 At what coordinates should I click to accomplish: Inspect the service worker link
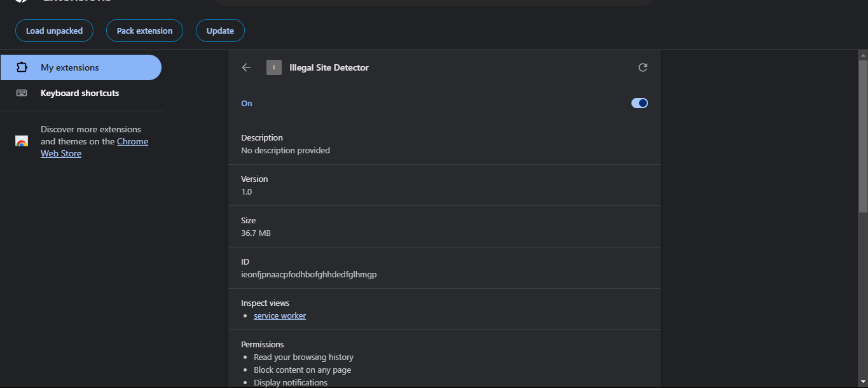click(x=280, y=316)
